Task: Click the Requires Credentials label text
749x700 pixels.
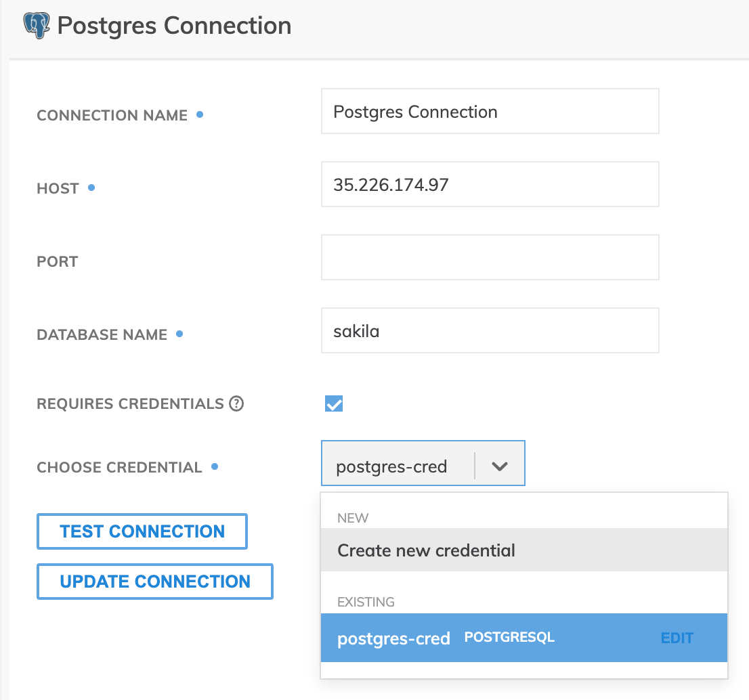Action: pos(130,404)
